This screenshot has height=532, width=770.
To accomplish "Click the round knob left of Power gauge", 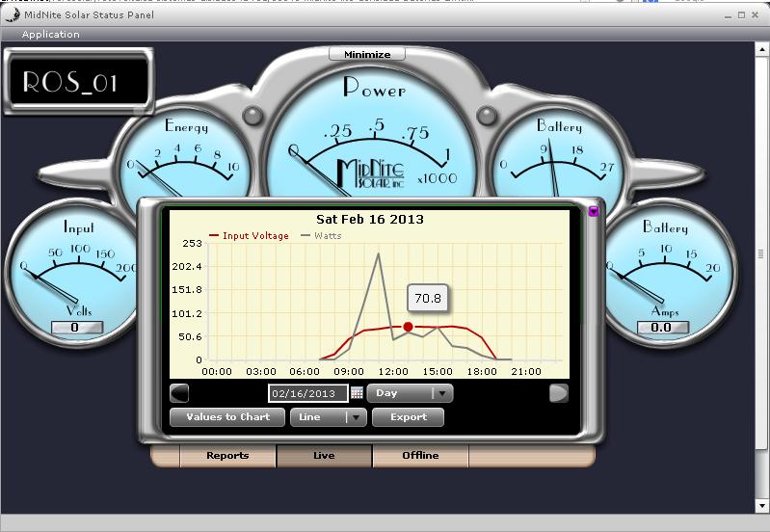I will (252, 116).
